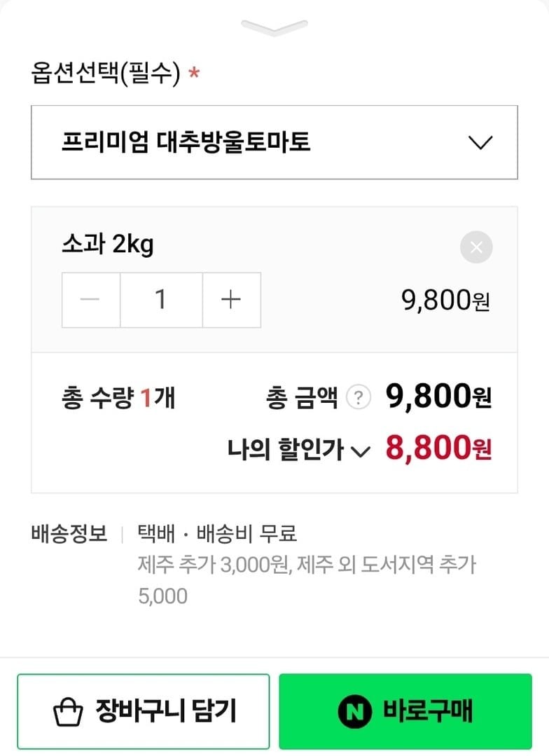Select the 배송정보 label
This screenshot has height=756, width=549.
(x=69, y=534)
